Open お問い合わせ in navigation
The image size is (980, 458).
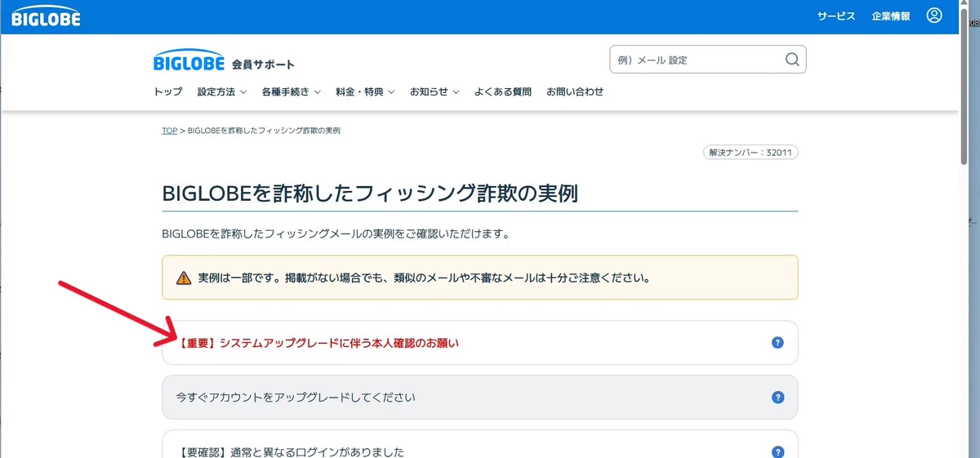[575, 92]
